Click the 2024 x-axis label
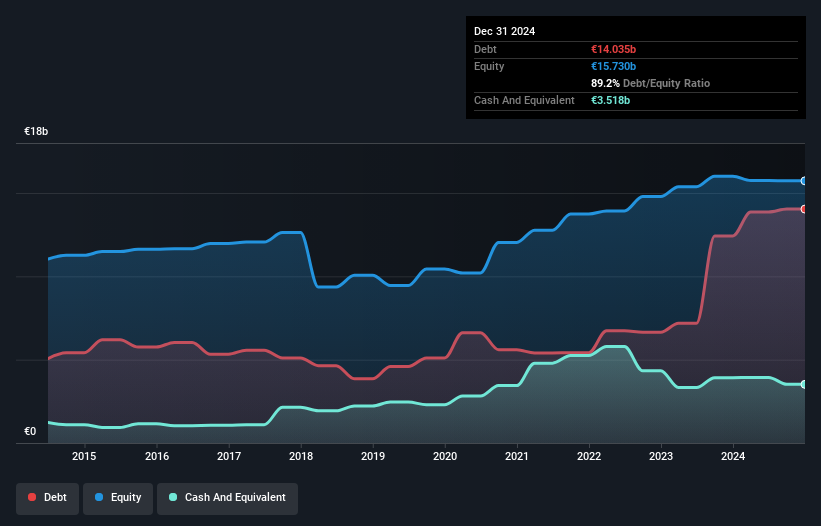 coord(733,456)
